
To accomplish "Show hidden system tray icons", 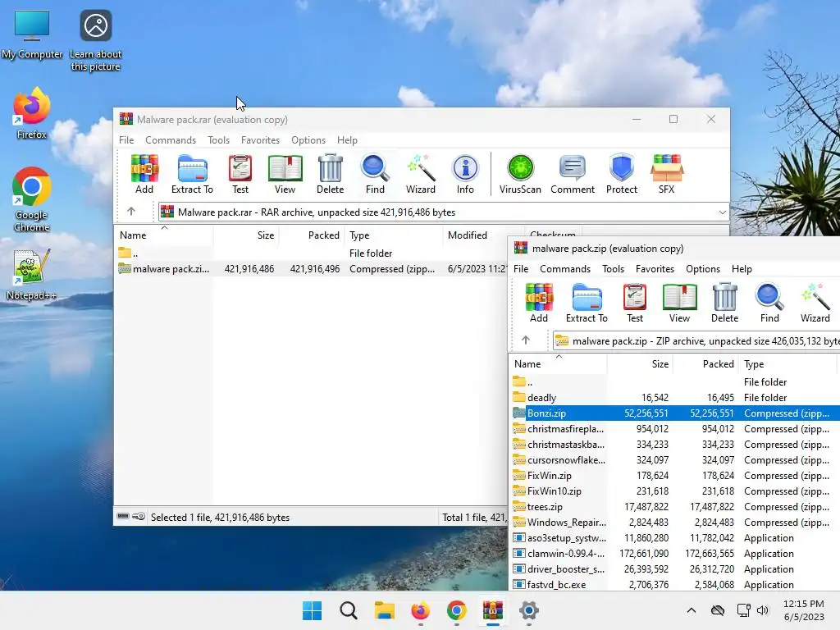I will tap(691, 610).
